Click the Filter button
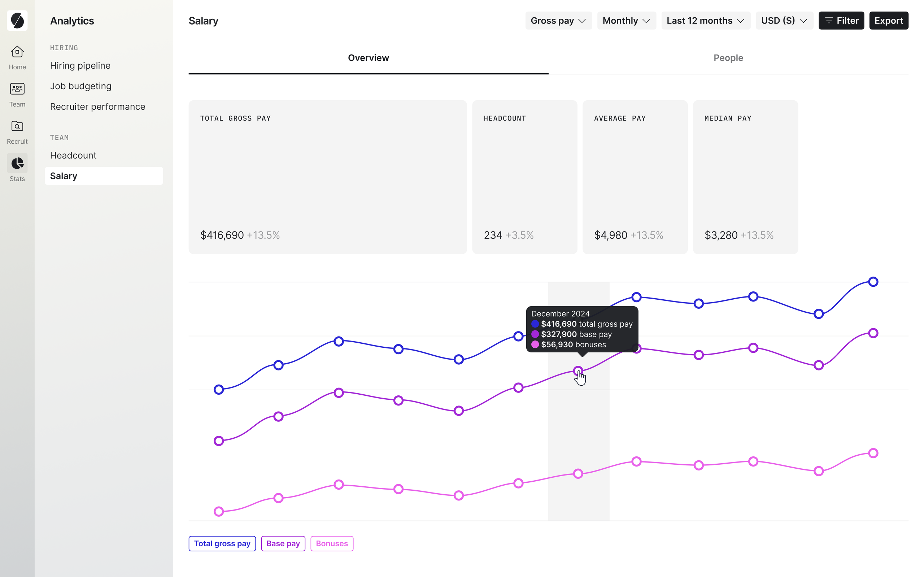This screenshot has width=924, height=577. tap(841, 21)
